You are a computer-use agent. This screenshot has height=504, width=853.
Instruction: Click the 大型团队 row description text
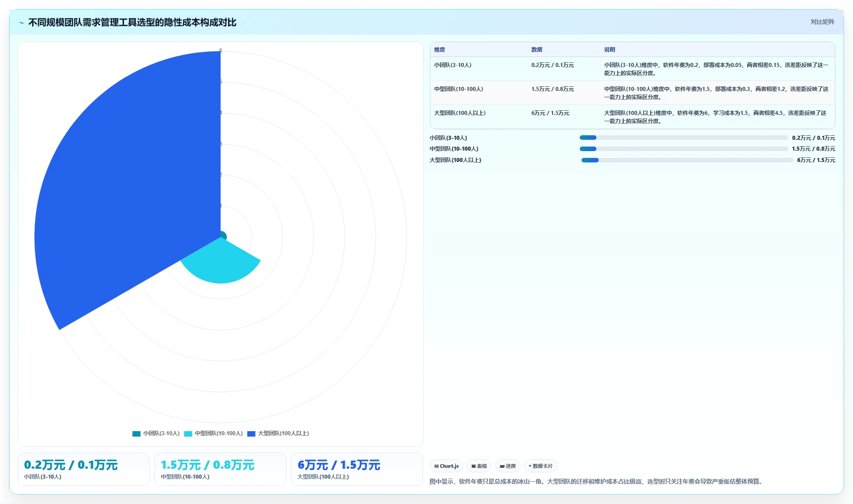click(x=715, y=117)
